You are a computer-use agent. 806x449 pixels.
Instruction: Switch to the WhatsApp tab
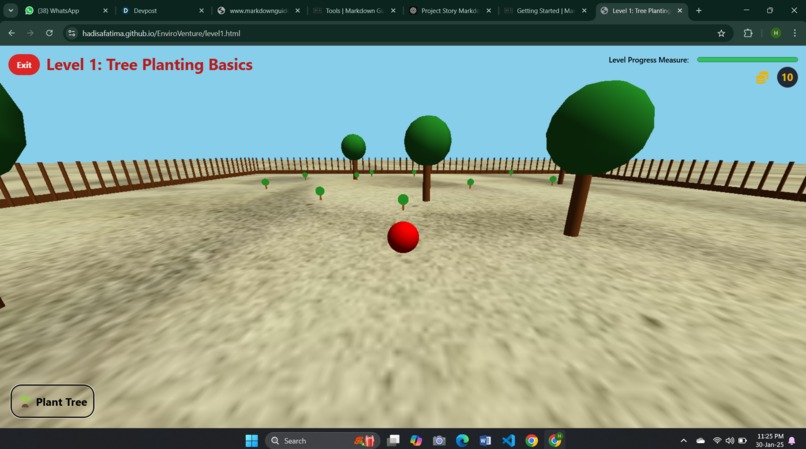[x=66, y=10]
